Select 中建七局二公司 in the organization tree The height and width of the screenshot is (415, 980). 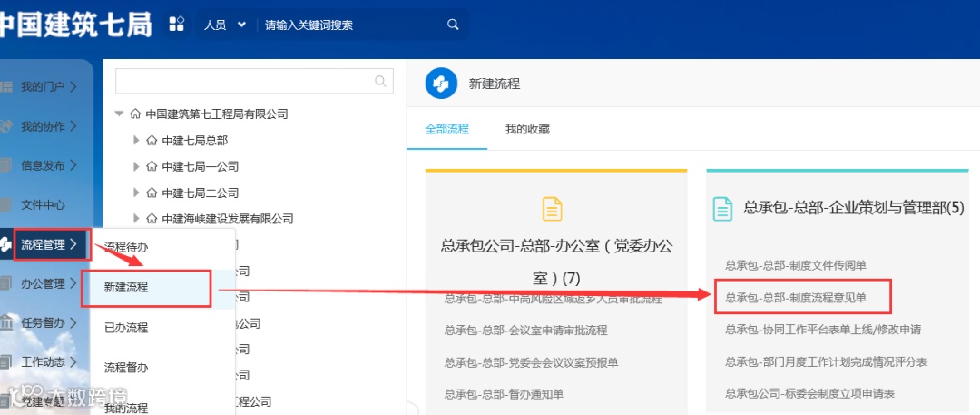200,193
